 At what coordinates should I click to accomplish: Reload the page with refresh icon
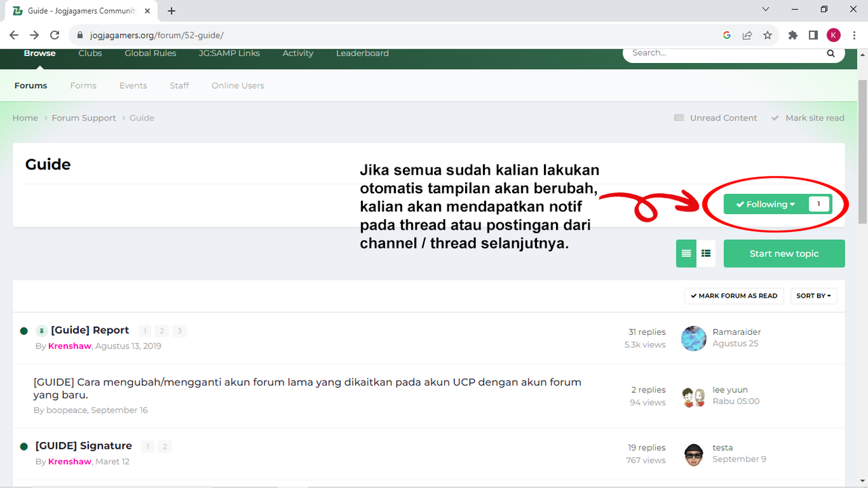click(x=55, y=35)
